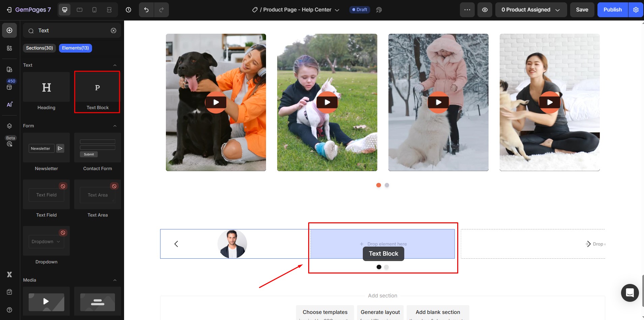Preview page with the eye icon

pos(485,10)
